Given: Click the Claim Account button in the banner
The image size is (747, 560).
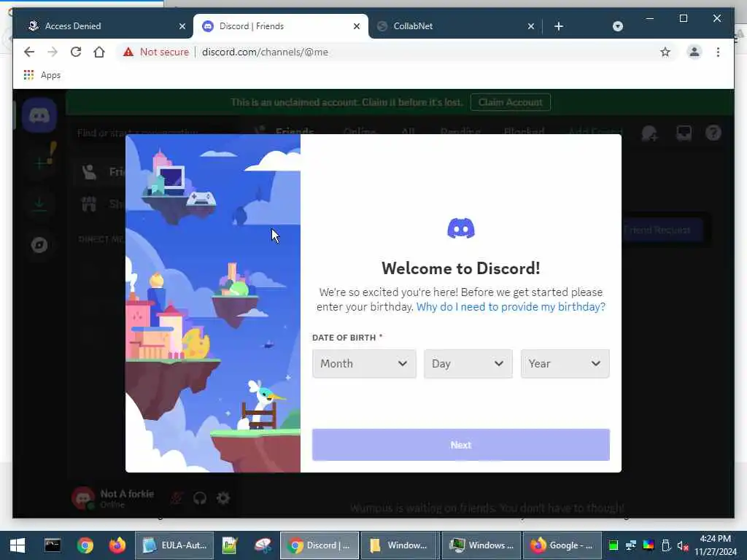Looking at the screenshot, I should pos(510,102).
